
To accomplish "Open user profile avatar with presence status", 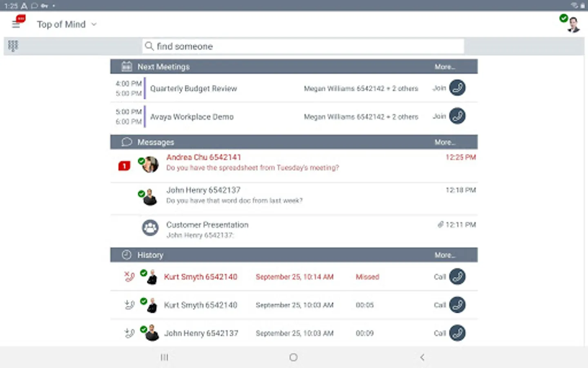I will point(571,23).
